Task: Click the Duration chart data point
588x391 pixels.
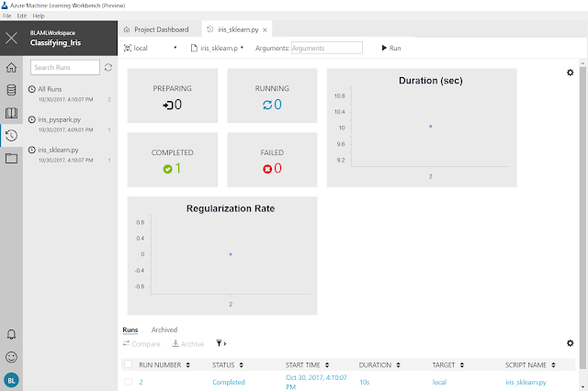Action: [431, 127]
